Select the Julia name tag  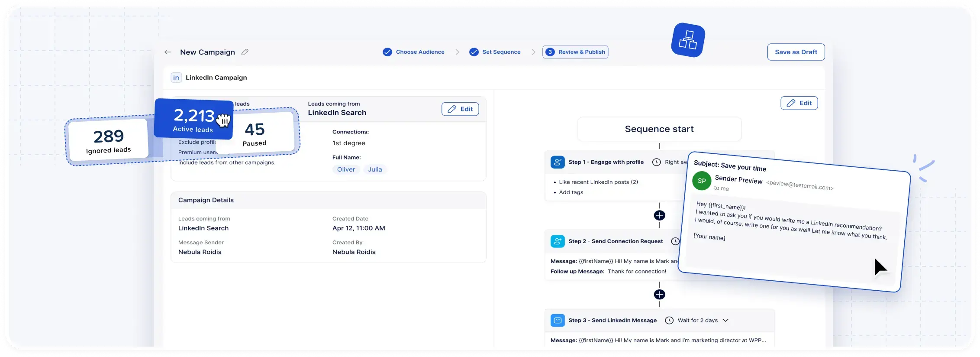point(375,169)
